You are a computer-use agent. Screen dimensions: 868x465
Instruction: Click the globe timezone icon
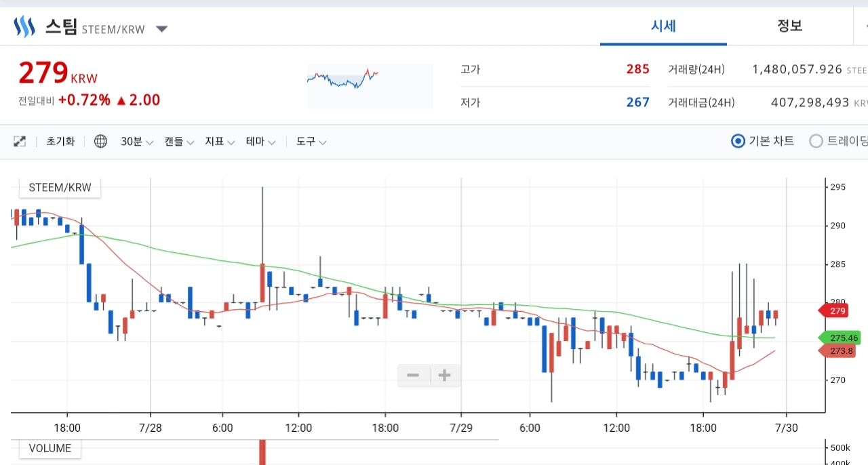[x=100, y=142]
